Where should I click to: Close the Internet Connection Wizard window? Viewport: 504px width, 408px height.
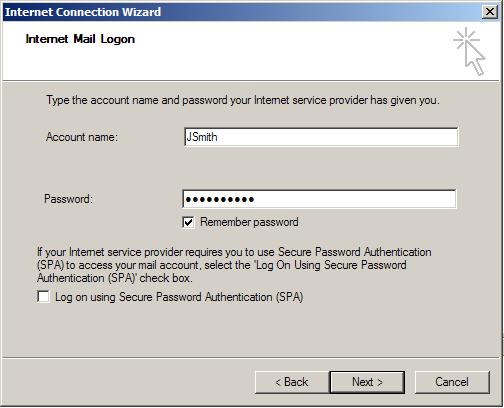click(x=490, y=12)
